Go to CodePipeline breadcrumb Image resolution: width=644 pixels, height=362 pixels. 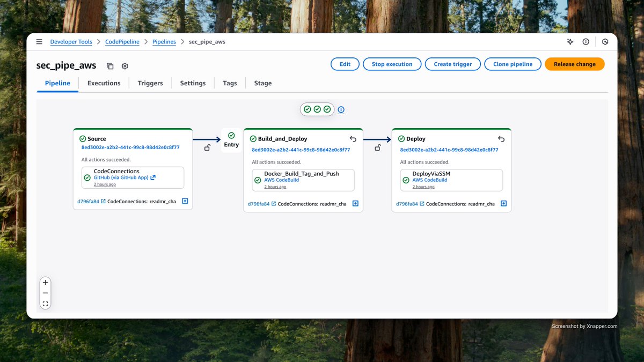[x=122, y=42]
